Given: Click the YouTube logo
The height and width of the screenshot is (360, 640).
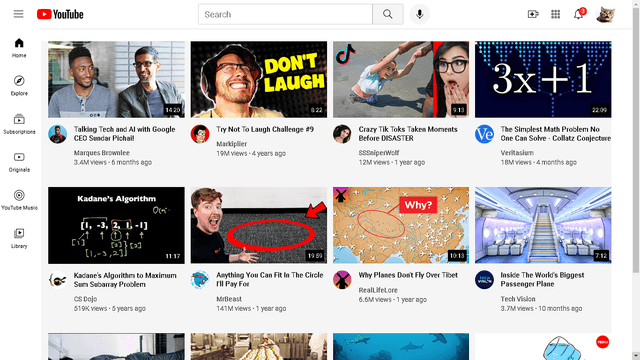Looking at the screenshot, I should pyautogui.click(x=60, y=14).
